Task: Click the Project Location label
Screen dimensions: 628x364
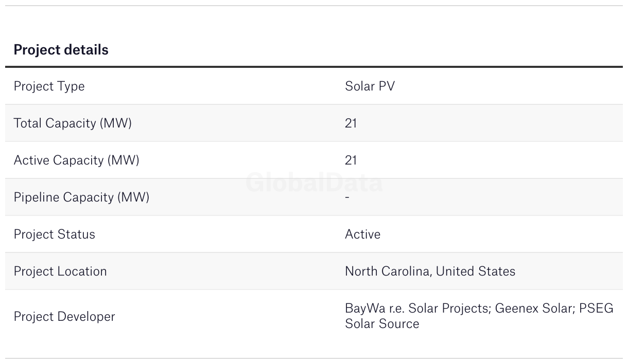Action: 60,271
